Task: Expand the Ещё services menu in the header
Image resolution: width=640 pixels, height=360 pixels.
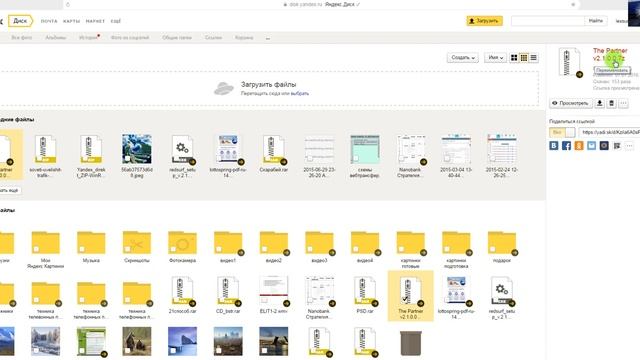Action: pyautogui.click(x=116, y=21)
